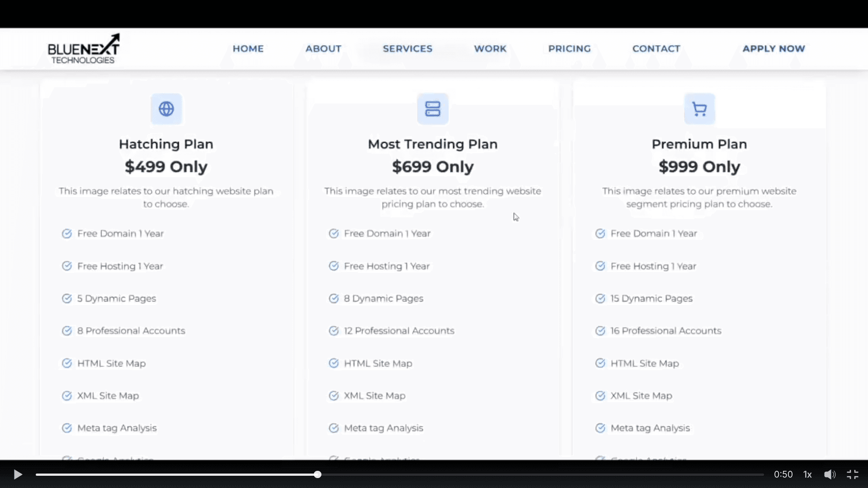Screen dimensions: 868x488
Task: Click the APPLY NOW button
Action: click(x=774, y=48)
